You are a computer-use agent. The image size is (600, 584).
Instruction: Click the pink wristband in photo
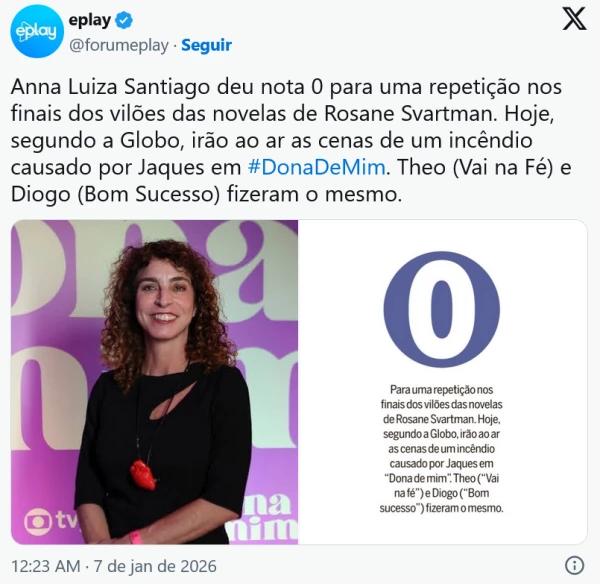pyautogui.click(x=135, y=537)
